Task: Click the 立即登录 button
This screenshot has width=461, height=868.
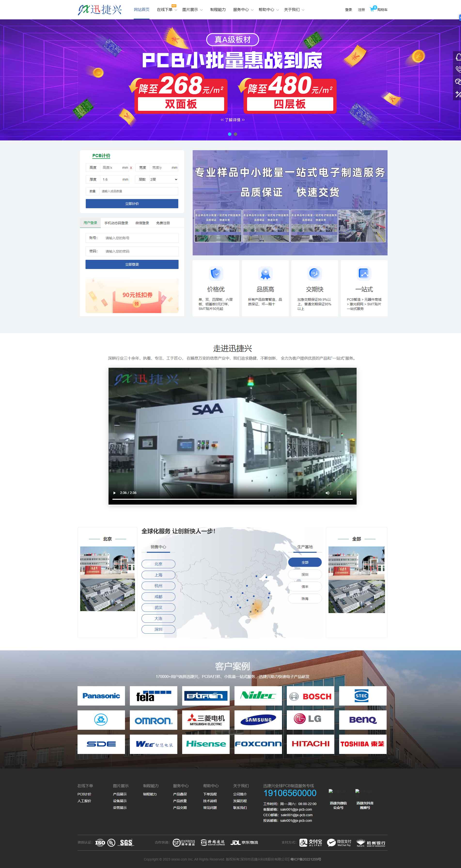Action: (x=132, y=264)
